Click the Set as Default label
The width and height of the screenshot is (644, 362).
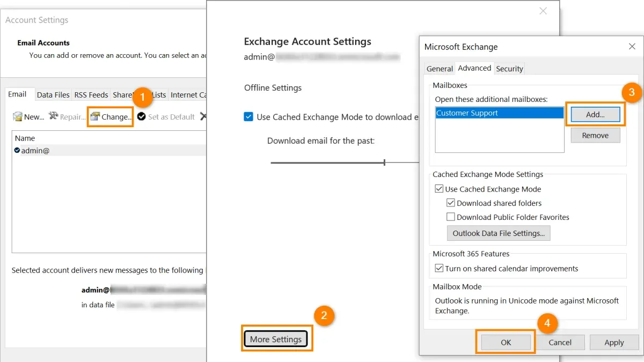click(x=171, y=116)
